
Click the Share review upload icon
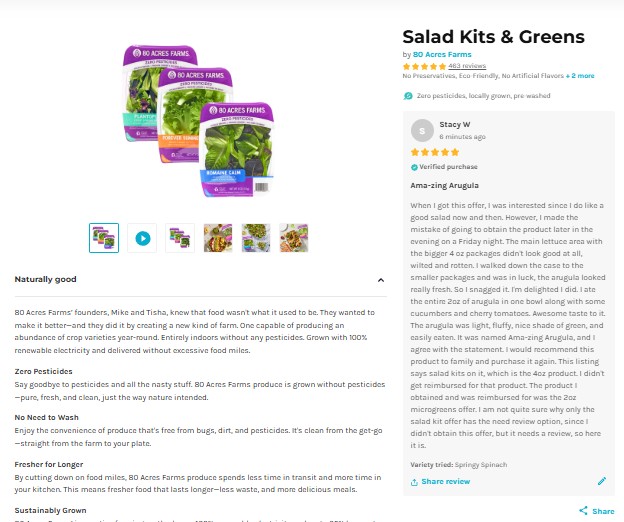414,482
